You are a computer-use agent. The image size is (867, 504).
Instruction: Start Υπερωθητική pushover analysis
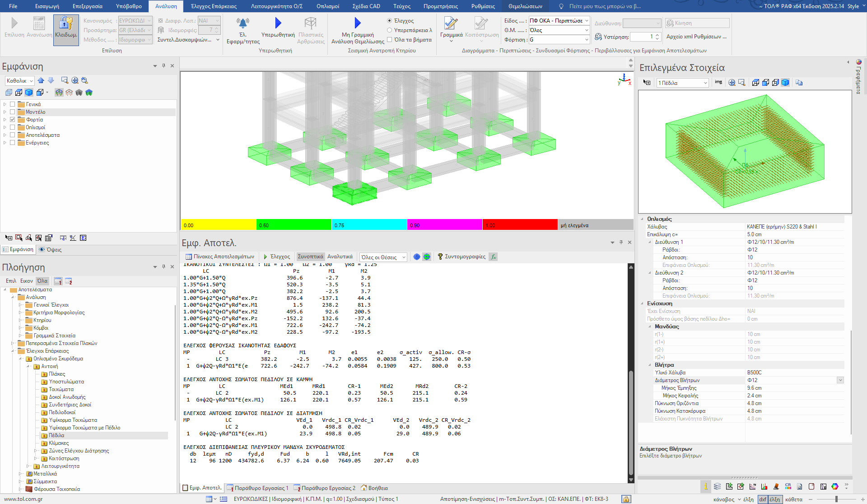278,23
